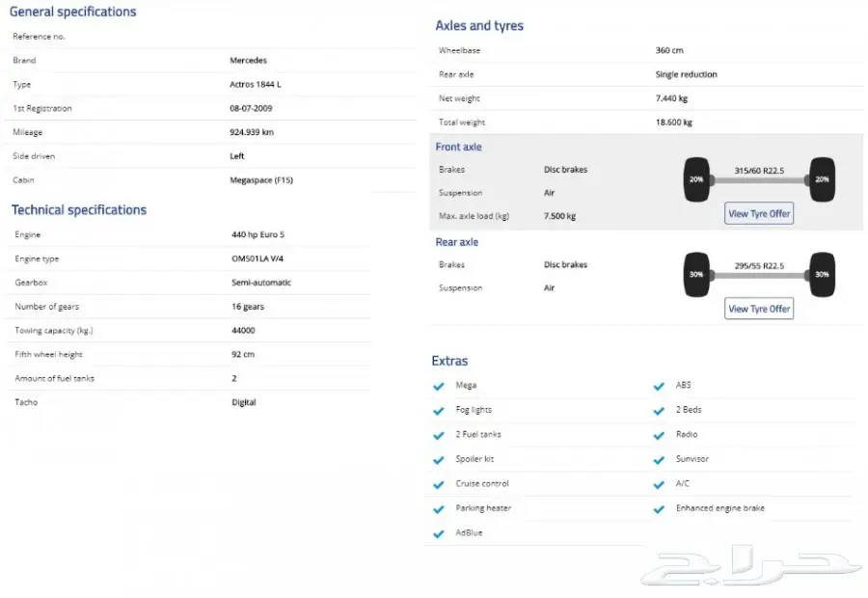This screenshot has width=868, height=598.
Task: Click the Cruise control extra text
Action: 482,484
